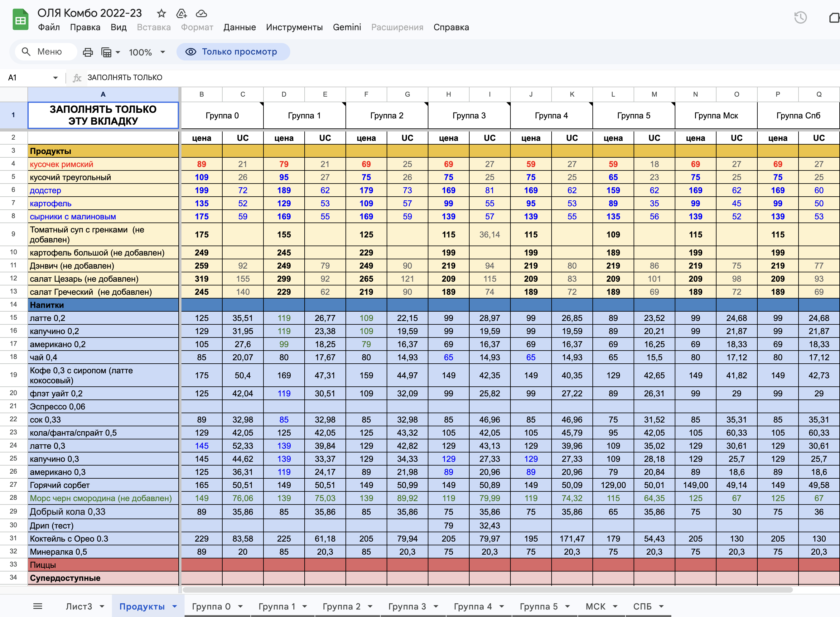Check the cloud document status icon

tap(201, 13)
